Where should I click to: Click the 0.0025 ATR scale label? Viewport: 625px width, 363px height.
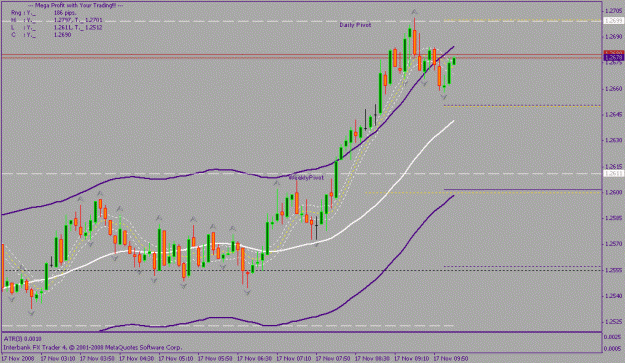(613, 337)
